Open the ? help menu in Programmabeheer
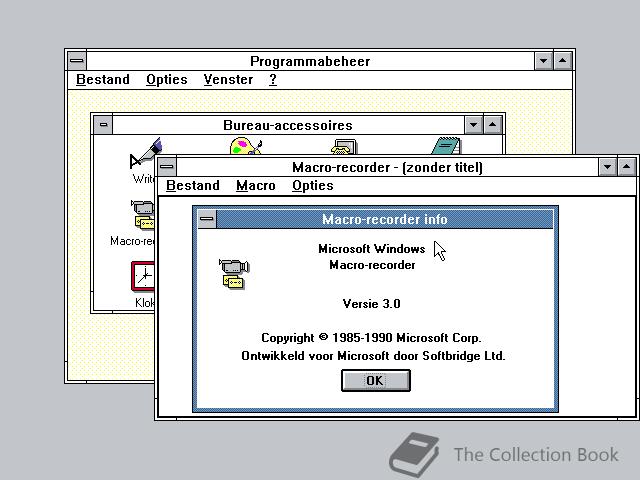The height and width of the screenshot is (480, 640). point(273,79)
